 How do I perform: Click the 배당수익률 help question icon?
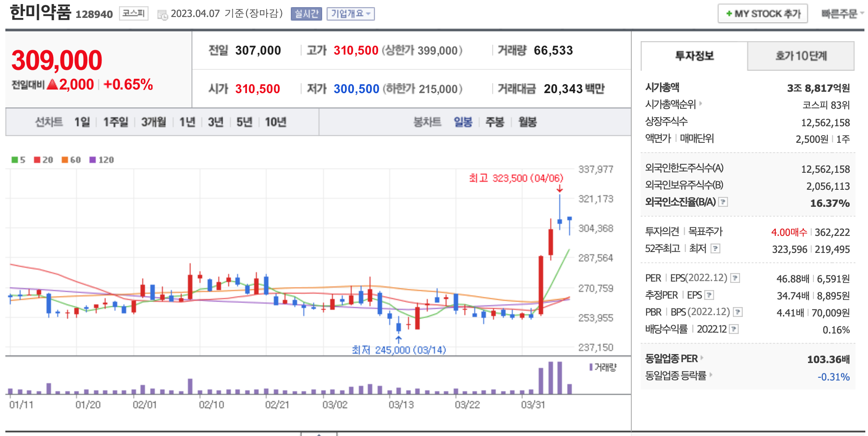(x=734, y=329)
